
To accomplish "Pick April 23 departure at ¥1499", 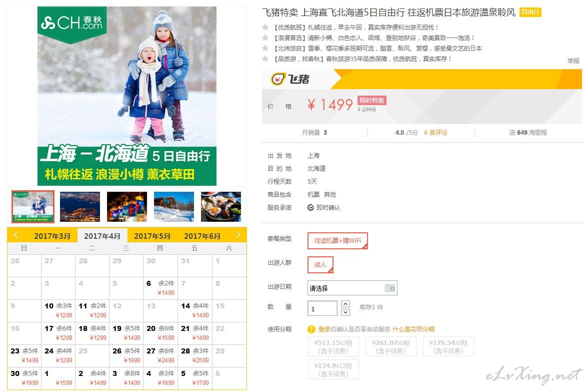I will (24, 356).
